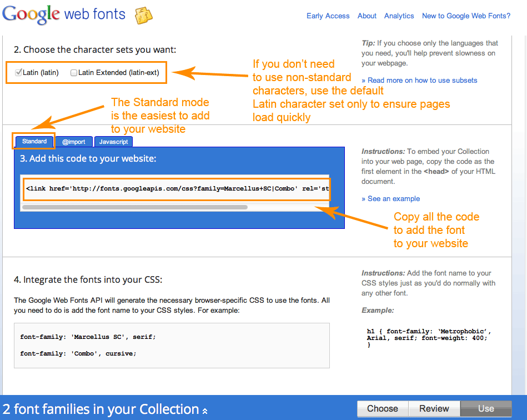Click the Use button

coord(486,408)
